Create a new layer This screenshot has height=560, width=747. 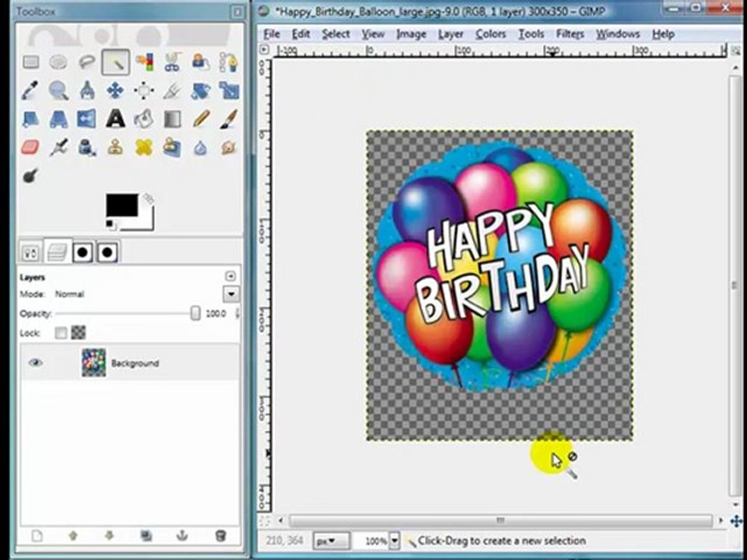coord(37,536)
